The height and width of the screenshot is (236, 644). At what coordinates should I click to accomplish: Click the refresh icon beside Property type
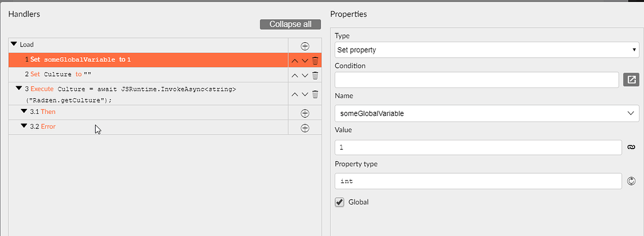(631, 181)
